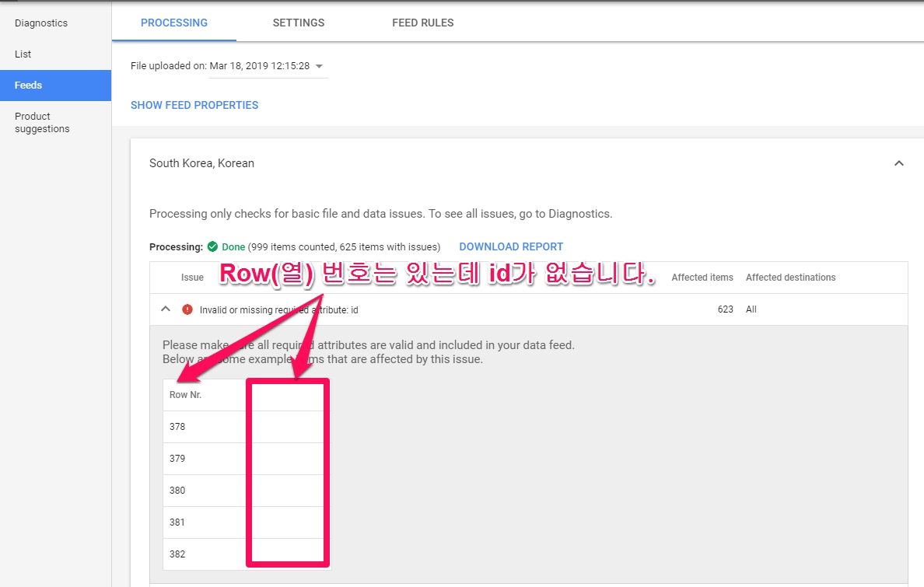The image size is (924, 587).
Task: Select the row numbered 380
Action: pos(177,491)
